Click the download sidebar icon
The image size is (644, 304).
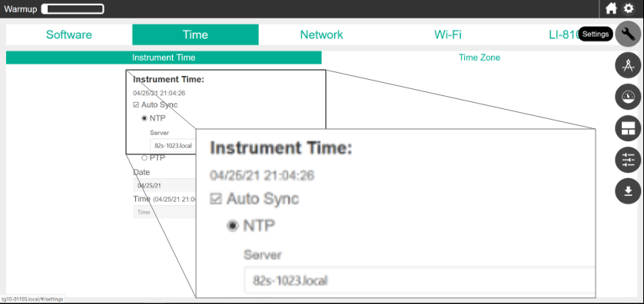628,191
